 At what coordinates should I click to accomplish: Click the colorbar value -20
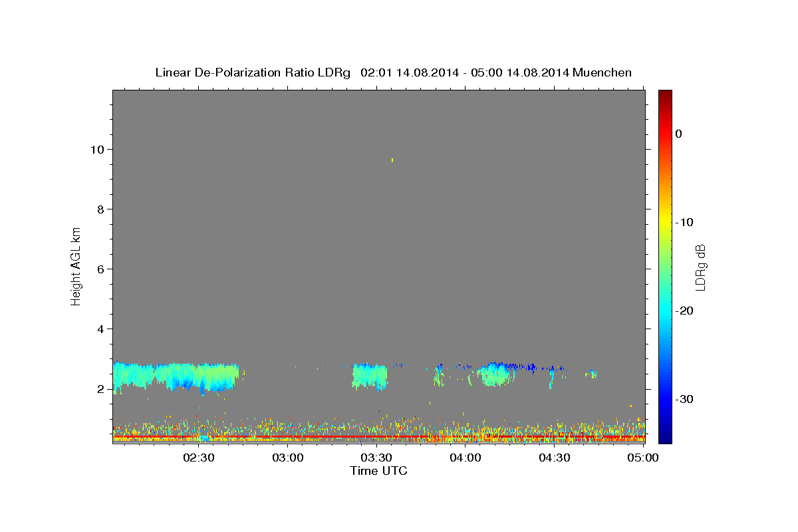pos(684,311)
